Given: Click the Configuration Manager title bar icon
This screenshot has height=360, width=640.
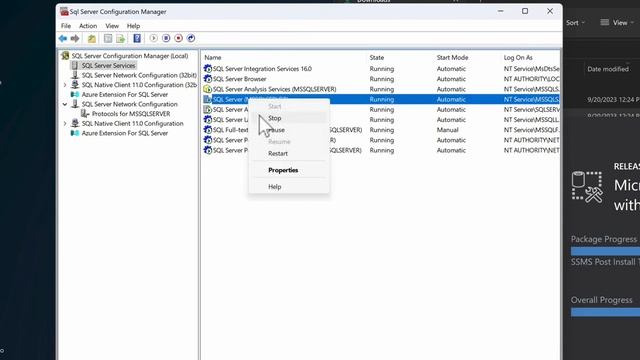Looking at the screenshot, I should [64, 11].
